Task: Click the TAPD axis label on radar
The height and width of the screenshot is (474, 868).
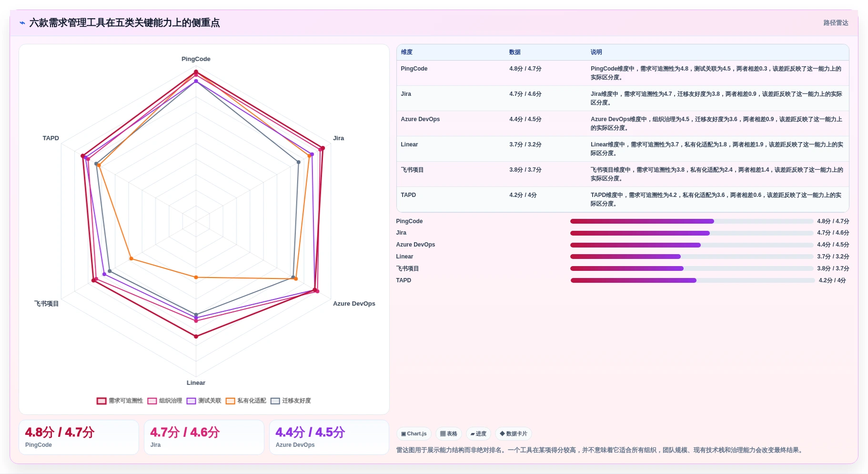Action: (x=51, y=138)
